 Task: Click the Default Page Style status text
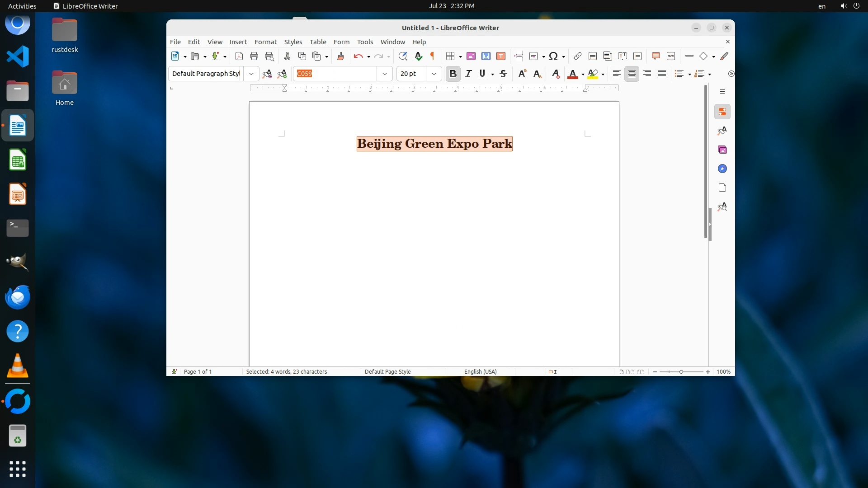click(387, 371)
